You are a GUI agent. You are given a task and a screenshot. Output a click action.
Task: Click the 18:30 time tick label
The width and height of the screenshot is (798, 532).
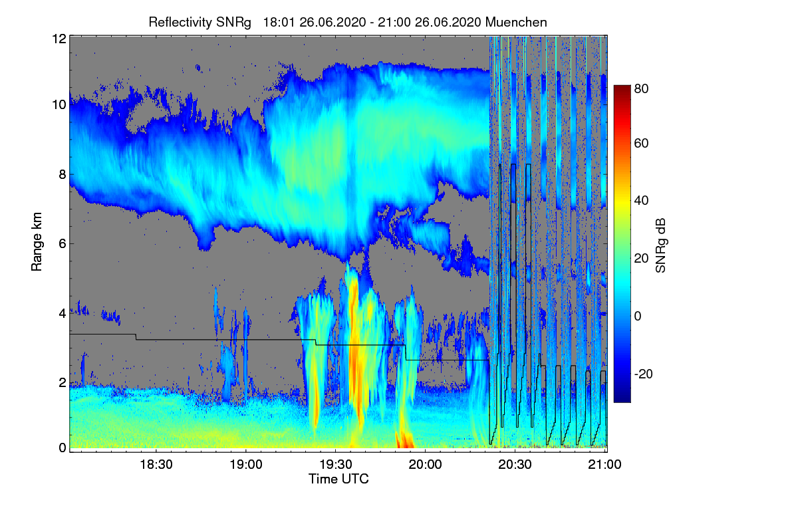point(156,464)
